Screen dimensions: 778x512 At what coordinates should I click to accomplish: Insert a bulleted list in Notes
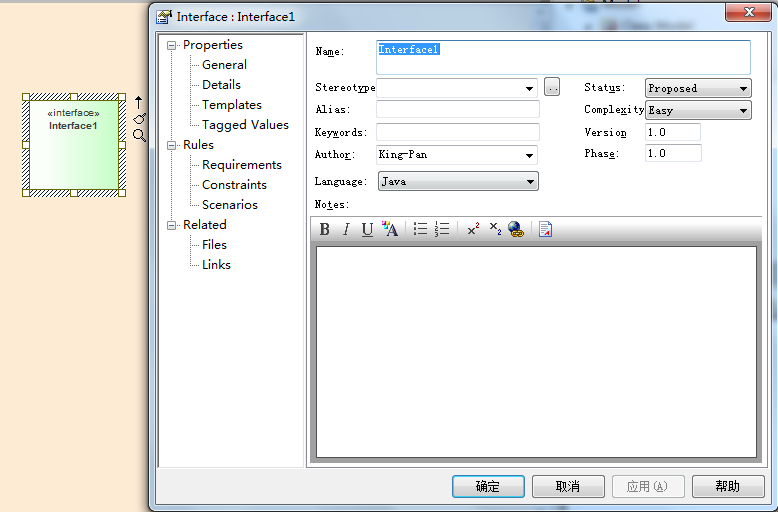(x=421, y=230)
